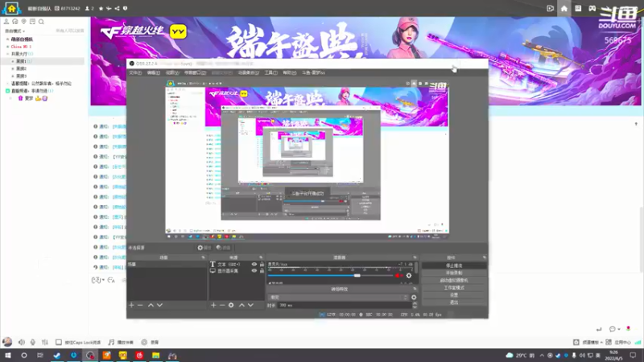This screenshot has width=644, height=362.
Task: Add a new source with the plus icon
Action: (x=213, y=305)
